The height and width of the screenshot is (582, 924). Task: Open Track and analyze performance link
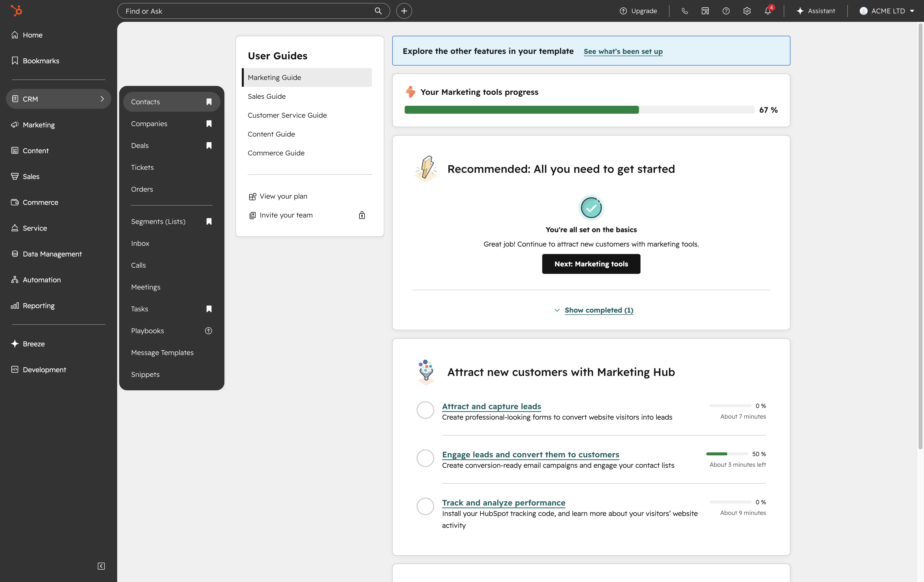click(503, 503)
